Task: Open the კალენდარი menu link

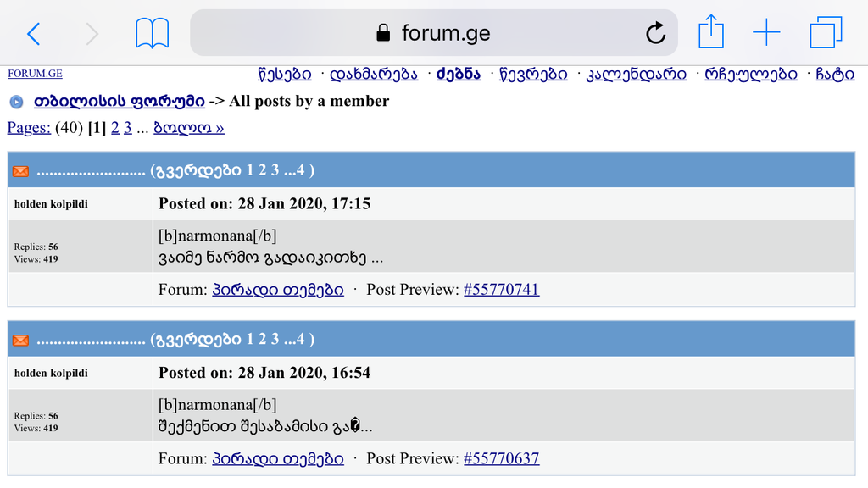Action: 636,75
